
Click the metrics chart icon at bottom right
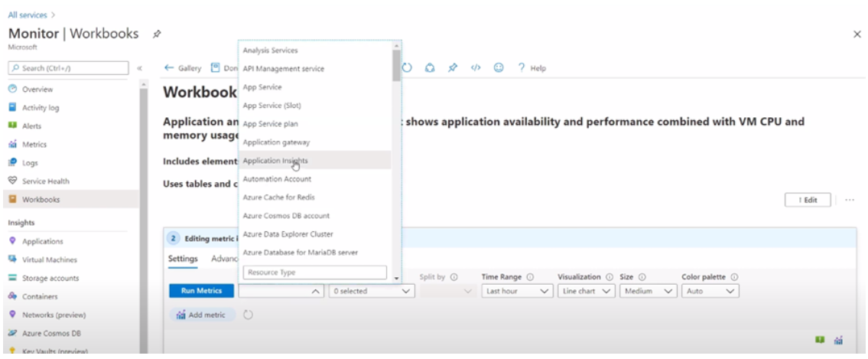point(839,340)
